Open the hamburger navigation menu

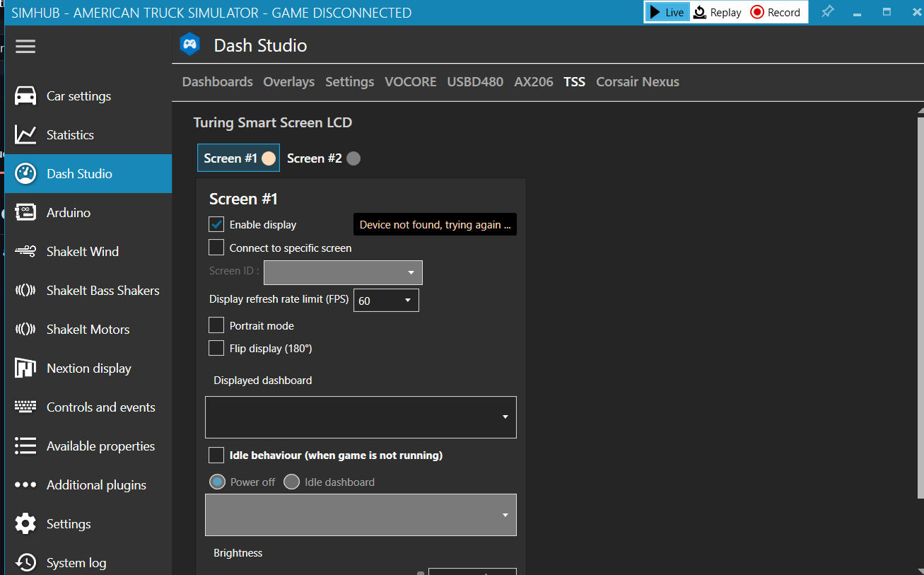[25, 47]
